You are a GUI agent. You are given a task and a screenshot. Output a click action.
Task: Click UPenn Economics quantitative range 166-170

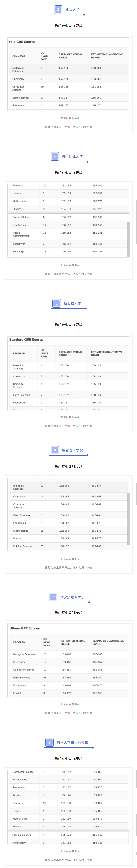(97, 685)
